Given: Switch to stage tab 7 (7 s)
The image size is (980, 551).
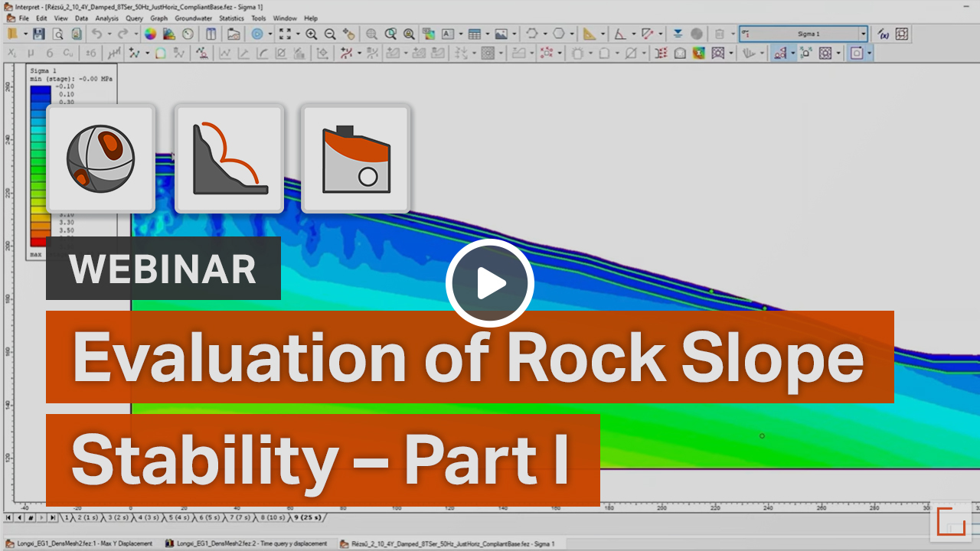Looking at the screenshot, I should pos(241,518).
